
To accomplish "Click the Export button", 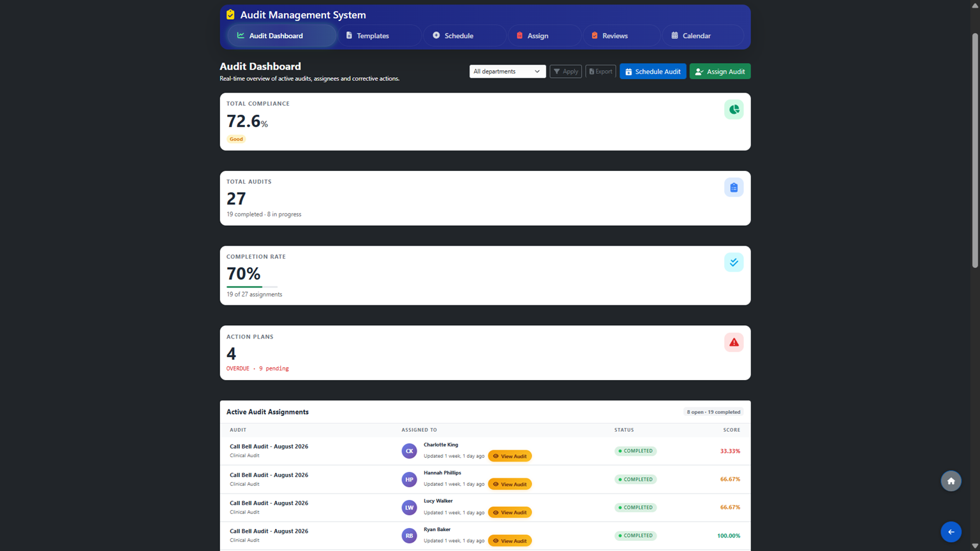I will [x=600, y=71].
